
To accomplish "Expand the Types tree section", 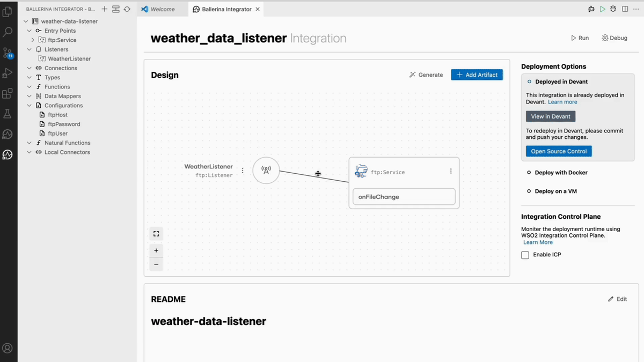I will [30, 77].
